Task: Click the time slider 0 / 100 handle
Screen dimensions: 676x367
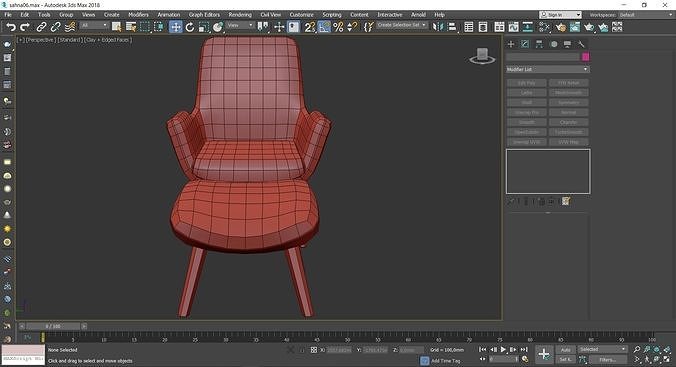Action: point(53,326)
